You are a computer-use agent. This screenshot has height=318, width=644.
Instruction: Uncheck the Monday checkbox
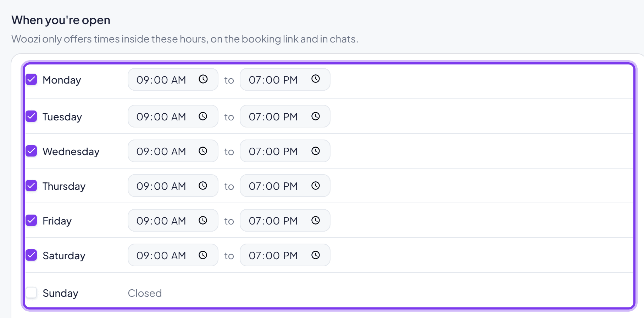point(31,79)
